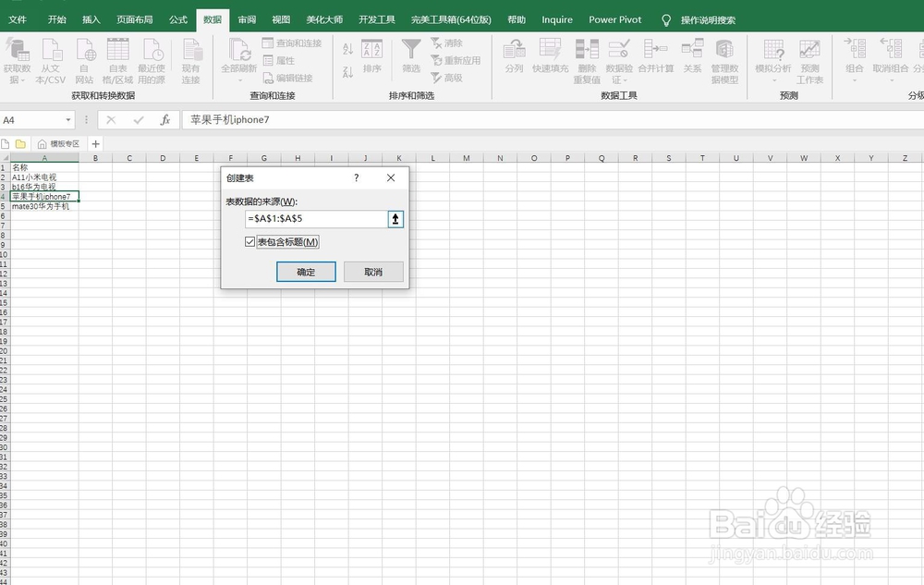The height and width of the screenshot is (585, 924).
Task: Click Clear filter (清除) item
Action: click(446, 43)
